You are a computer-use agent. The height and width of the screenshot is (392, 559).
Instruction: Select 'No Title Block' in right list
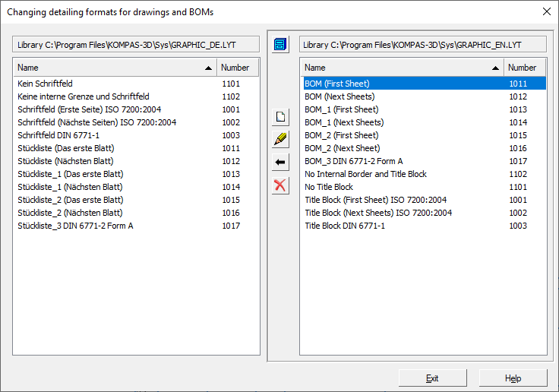coord(329,187)
